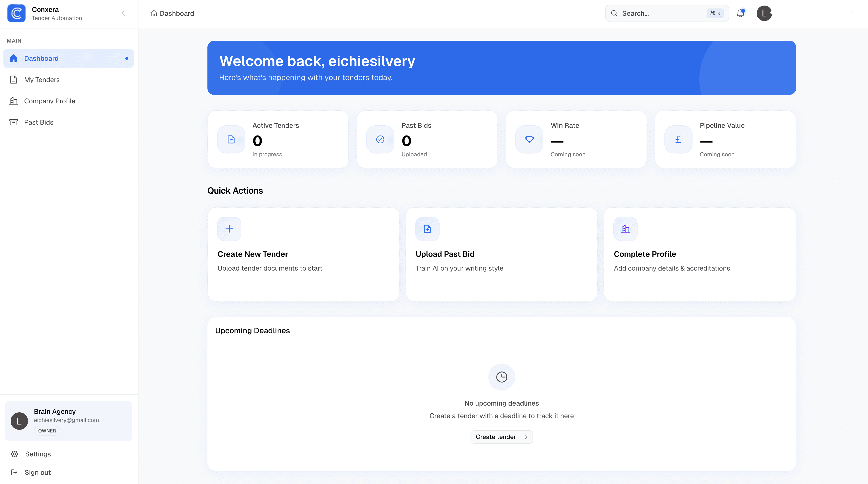Collapse the sidebar with the chevron
This screenshot has height=484, width=868.
tap(123, 14)
